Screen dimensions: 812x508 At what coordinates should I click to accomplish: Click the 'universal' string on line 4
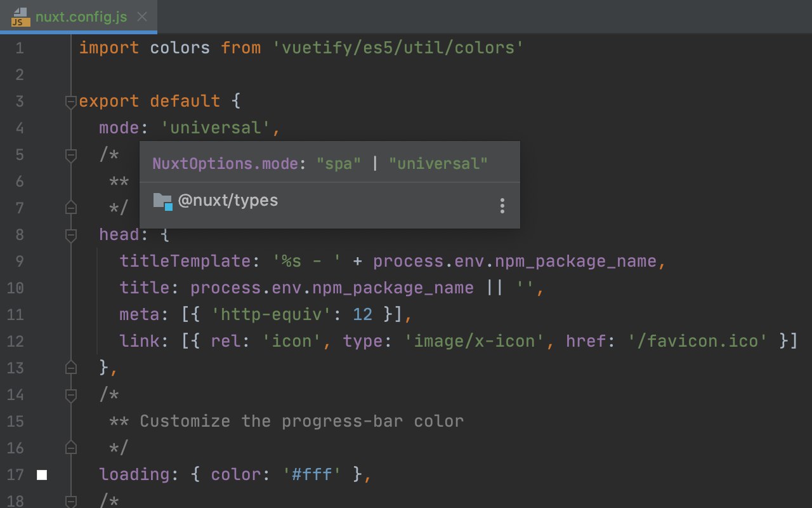click(x=216, y=128)
